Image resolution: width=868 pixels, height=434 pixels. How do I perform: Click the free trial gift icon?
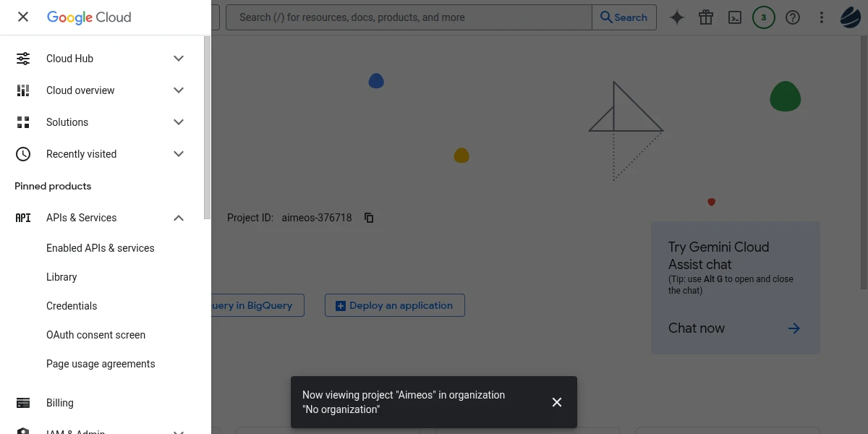point(706,17)
